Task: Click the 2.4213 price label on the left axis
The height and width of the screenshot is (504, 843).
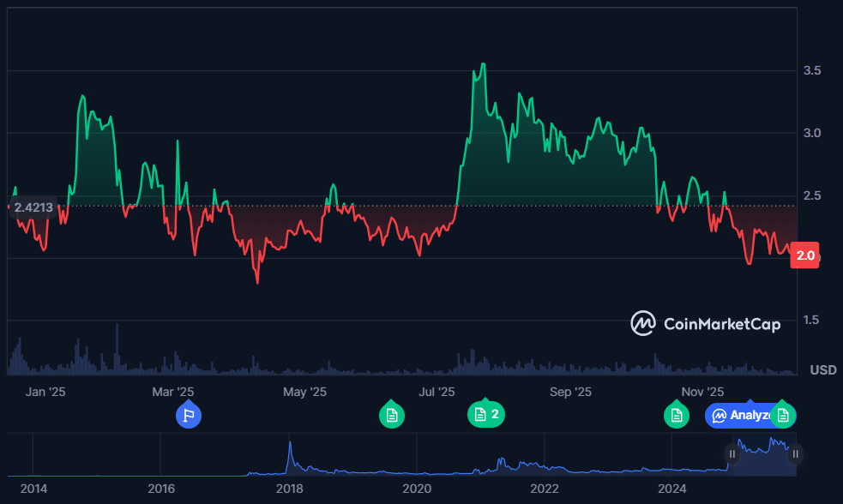Action: coord(33,207)
